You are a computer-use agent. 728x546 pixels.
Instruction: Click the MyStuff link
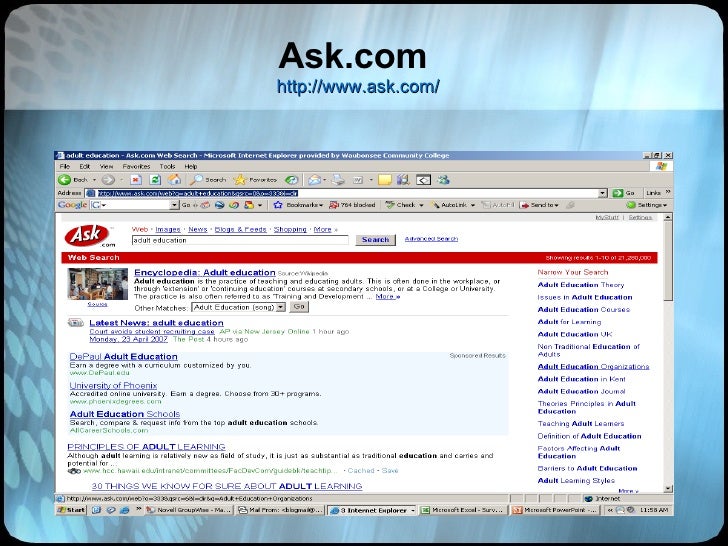click(607, 217)
